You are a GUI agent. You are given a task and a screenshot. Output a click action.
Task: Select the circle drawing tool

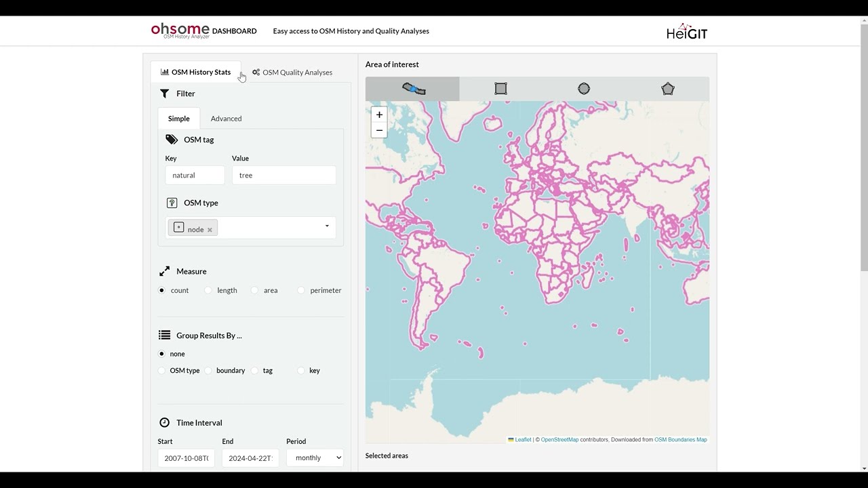[x=584, y=89]
